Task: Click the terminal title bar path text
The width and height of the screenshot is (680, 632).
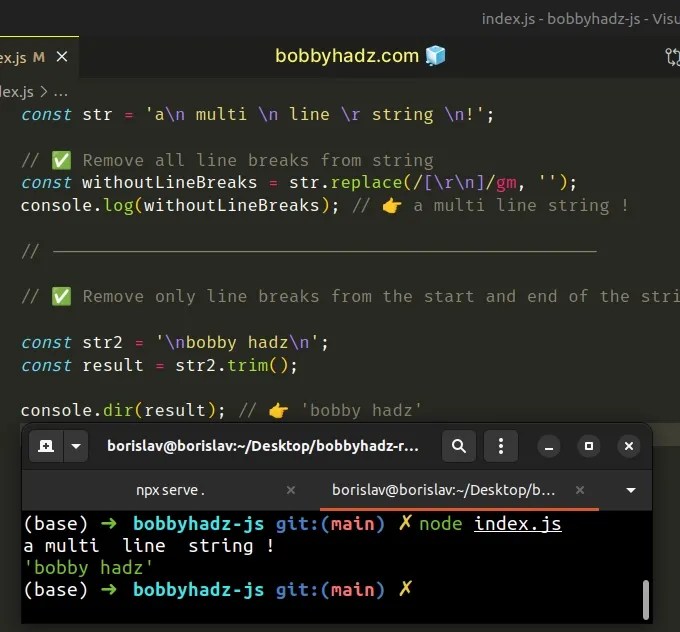Action: (x=263, y=446)
